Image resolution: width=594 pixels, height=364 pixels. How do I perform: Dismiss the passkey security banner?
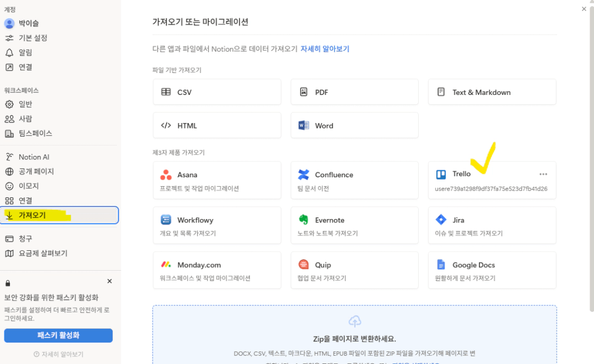point(109,281)
